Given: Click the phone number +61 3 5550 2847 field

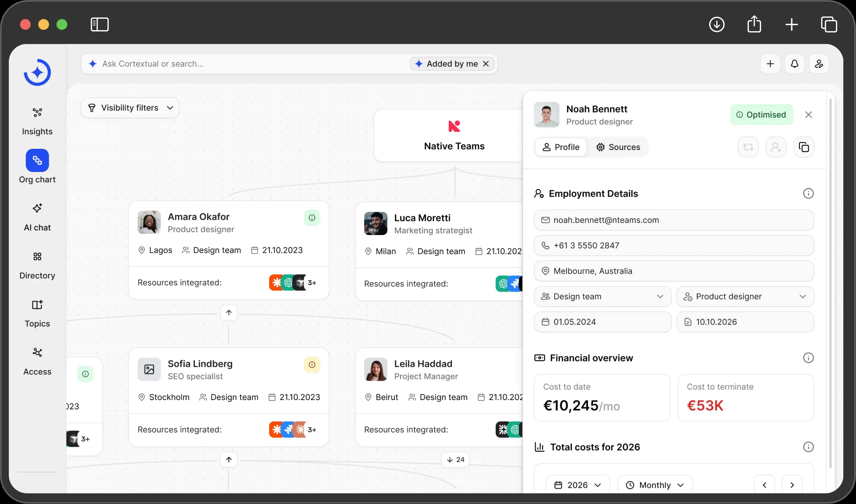Looking at the screenshot, I should 674,245.
